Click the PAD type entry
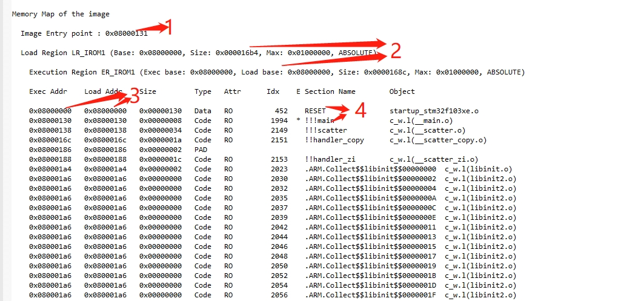Screen dimensions: 644x301 point(201,150)
